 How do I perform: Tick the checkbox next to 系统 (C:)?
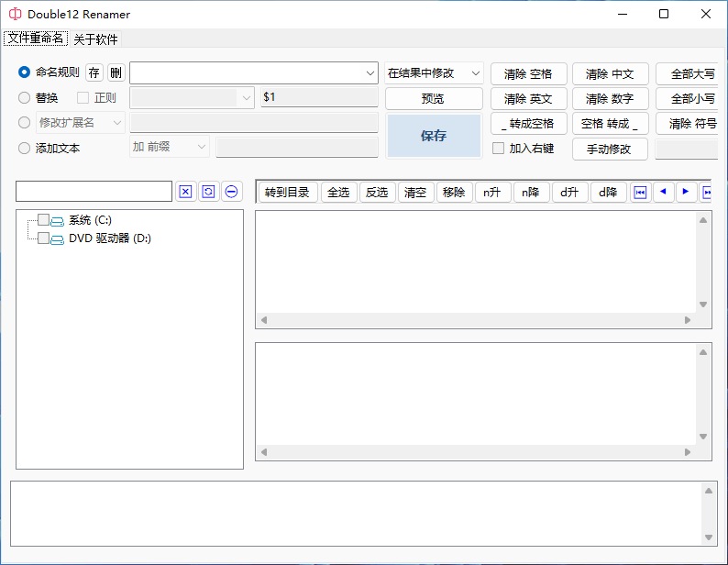pos(43,220)
